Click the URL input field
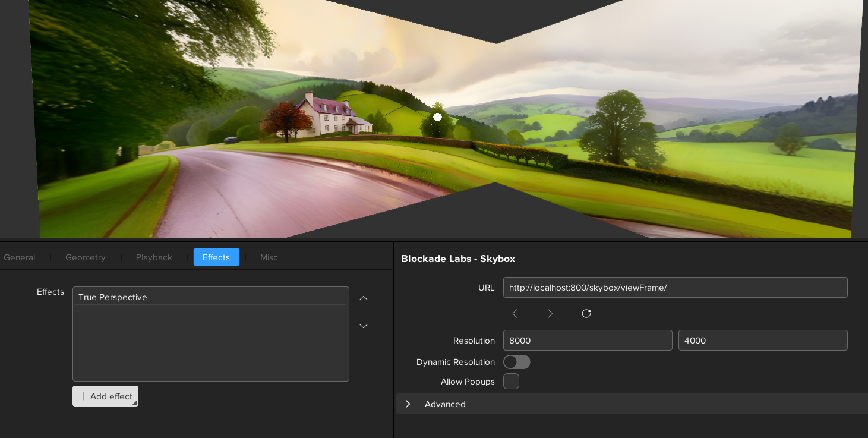This screenshot has width=868, height=438. (x=675, y=288)
